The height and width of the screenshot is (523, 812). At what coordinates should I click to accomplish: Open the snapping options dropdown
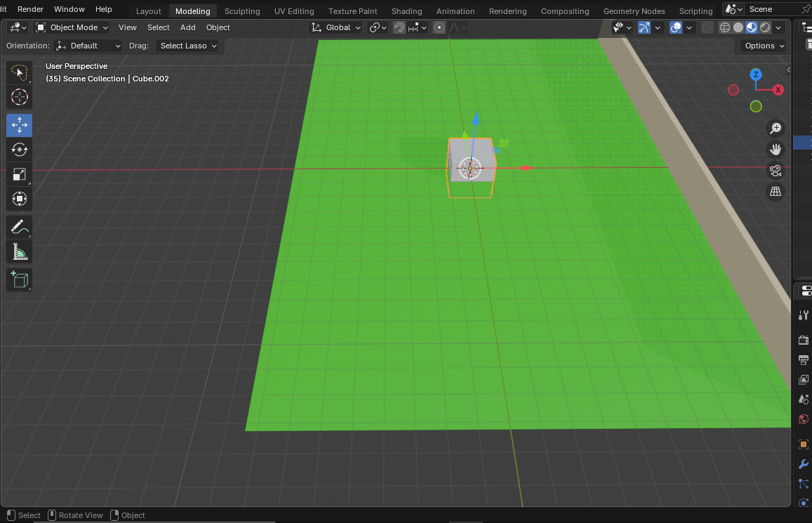(418, 27)
